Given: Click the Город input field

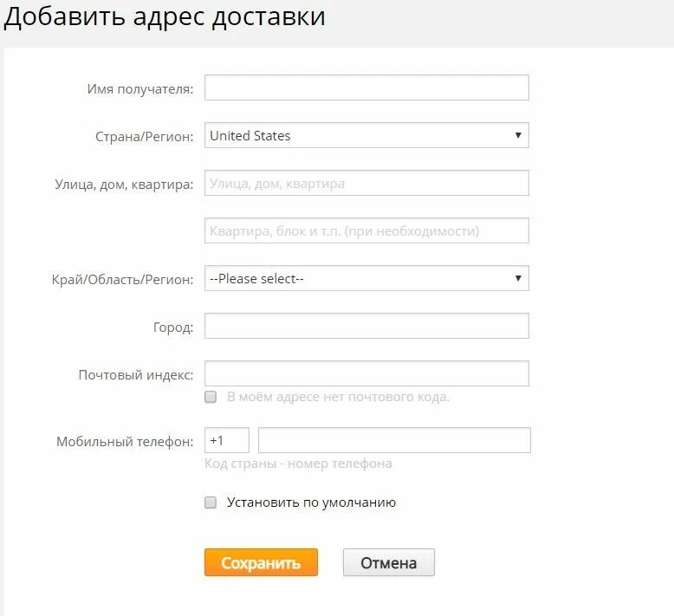Looking at the screenshot, I should click(x=366, y=327).
